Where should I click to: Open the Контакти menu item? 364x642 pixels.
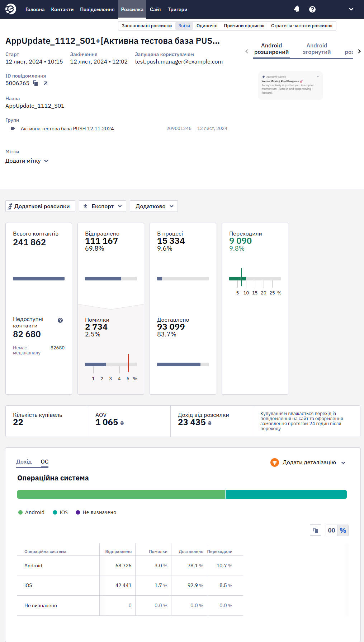pos(62,9)
